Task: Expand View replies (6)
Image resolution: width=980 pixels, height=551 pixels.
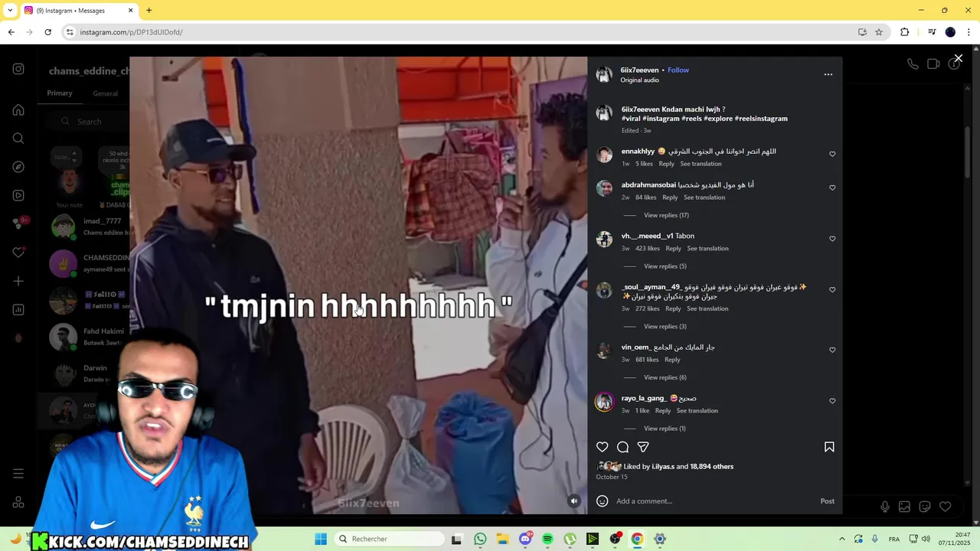Action: 665,377
